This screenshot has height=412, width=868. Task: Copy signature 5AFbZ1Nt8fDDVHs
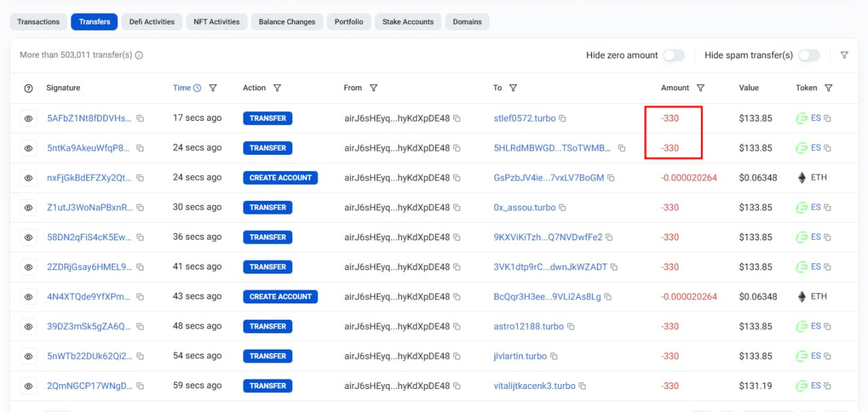(140, 118)
